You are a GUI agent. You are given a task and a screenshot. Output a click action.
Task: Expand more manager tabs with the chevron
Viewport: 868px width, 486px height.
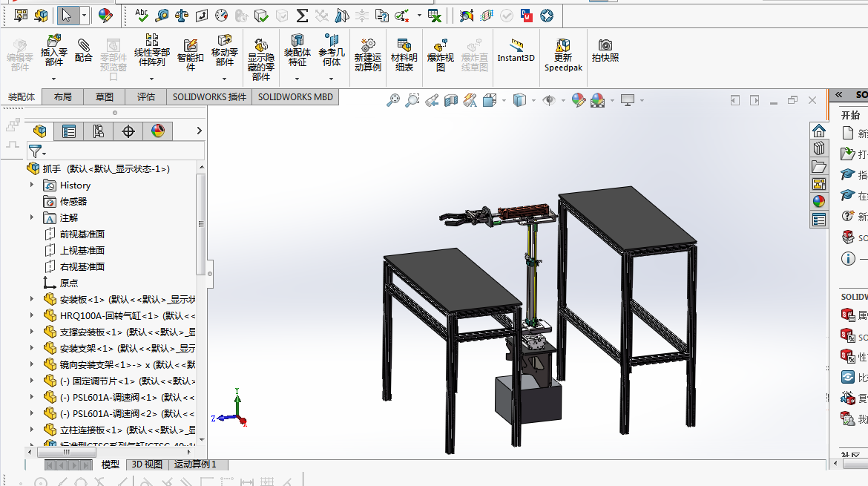click(x=200, y=131)
